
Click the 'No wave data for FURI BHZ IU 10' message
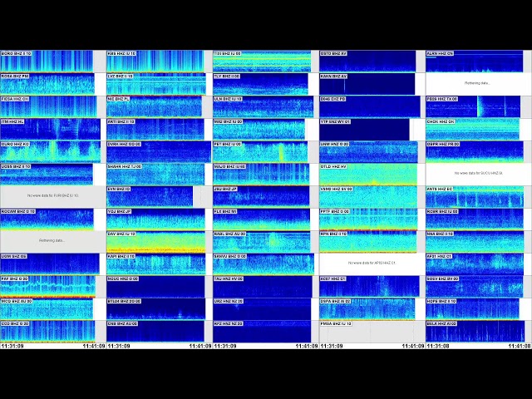pyautogui.click(x=53, y=195)
